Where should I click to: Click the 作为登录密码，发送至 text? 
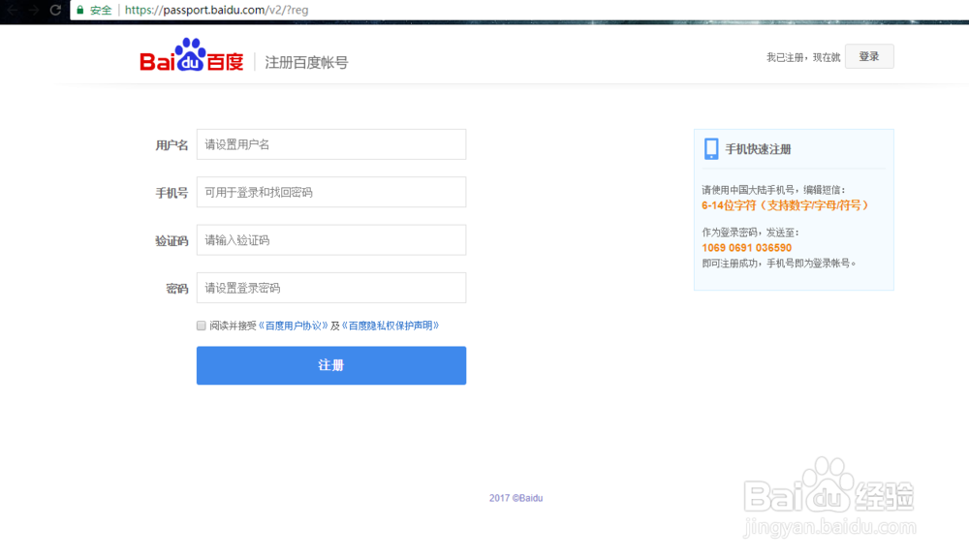coord(750,233)
